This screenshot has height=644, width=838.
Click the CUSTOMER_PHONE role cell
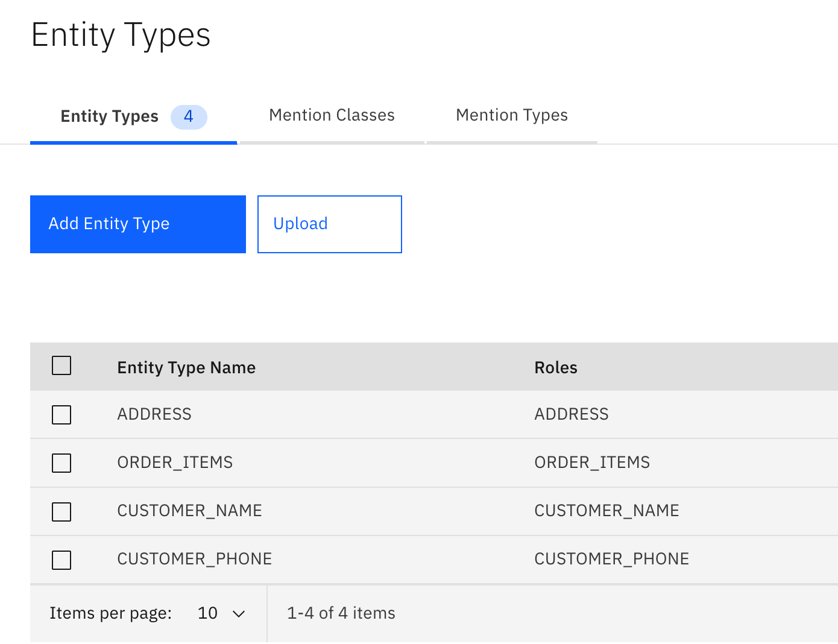coord(612,559)
